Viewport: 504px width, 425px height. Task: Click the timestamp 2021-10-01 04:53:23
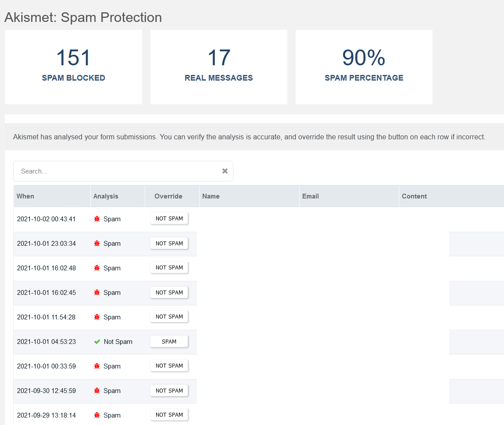click(x=46, y=342)
